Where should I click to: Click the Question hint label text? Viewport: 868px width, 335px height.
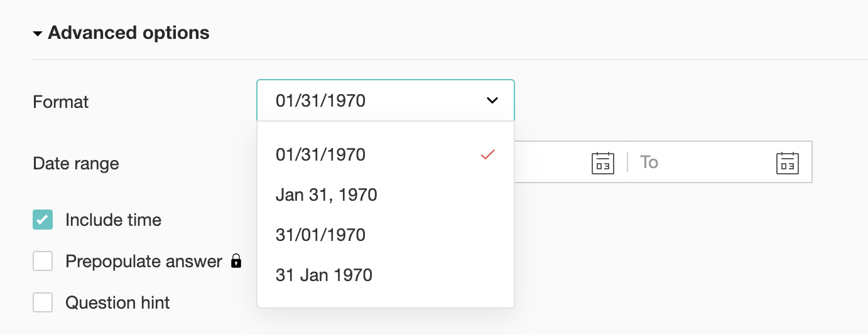[x=117, y=302]
